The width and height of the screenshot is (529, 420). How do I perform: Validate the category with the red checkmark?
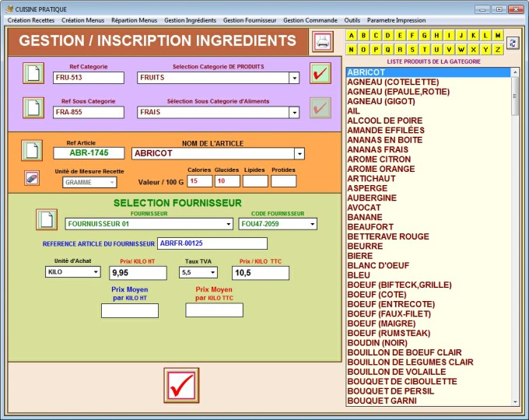coord(320,73)
